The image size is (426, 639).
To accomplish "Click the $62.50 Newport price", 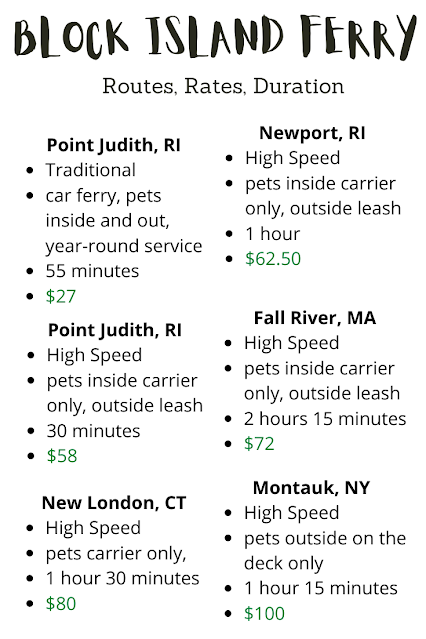I will [x=273, y=259].
